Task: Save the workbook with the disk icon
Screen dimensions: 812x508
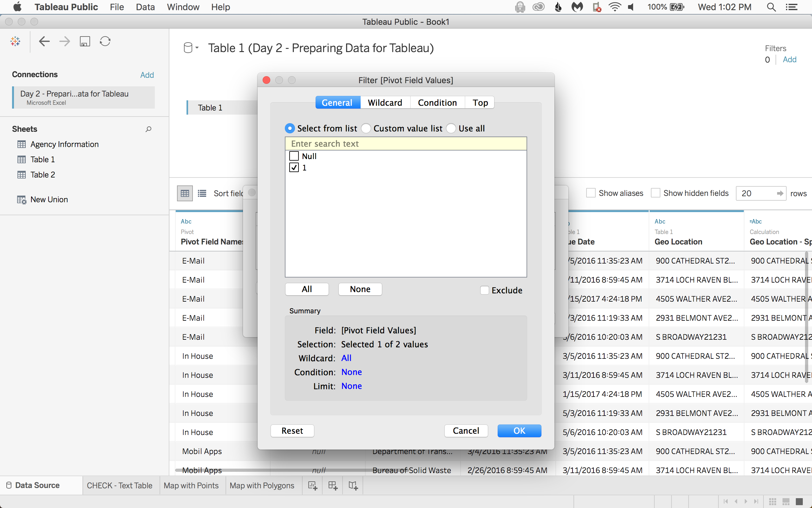Action: pos(85,41)
